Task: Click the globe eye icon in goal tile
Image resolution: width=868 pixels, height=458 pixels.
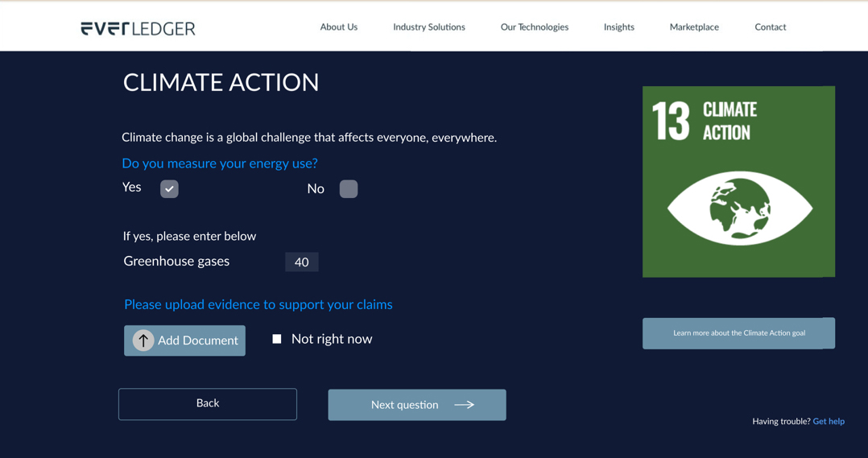Action: pyautogui.click(x=739, y=208)
